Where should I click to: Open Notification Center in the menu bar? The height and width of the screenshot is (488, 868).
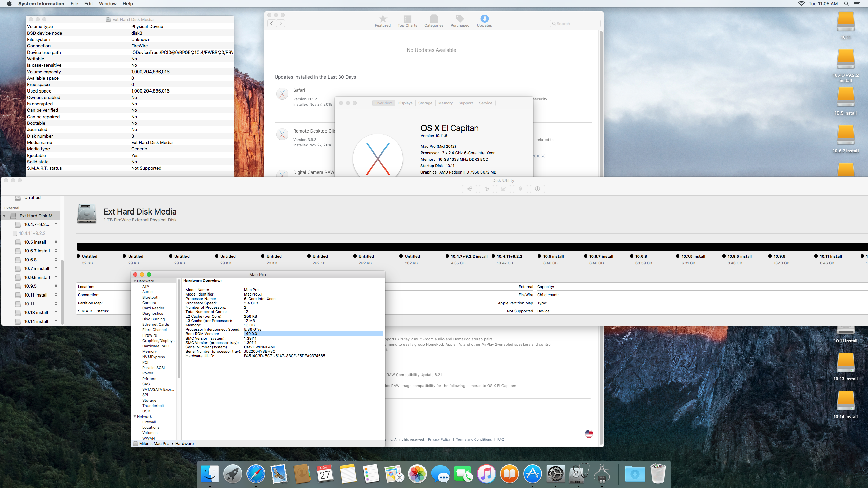[x=857, y=4]
